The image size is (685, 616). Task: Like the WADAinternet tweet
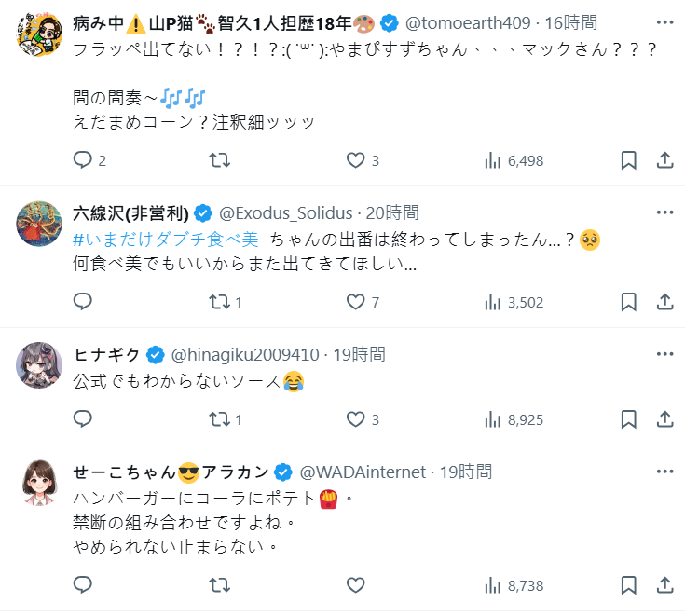point(355,585)
